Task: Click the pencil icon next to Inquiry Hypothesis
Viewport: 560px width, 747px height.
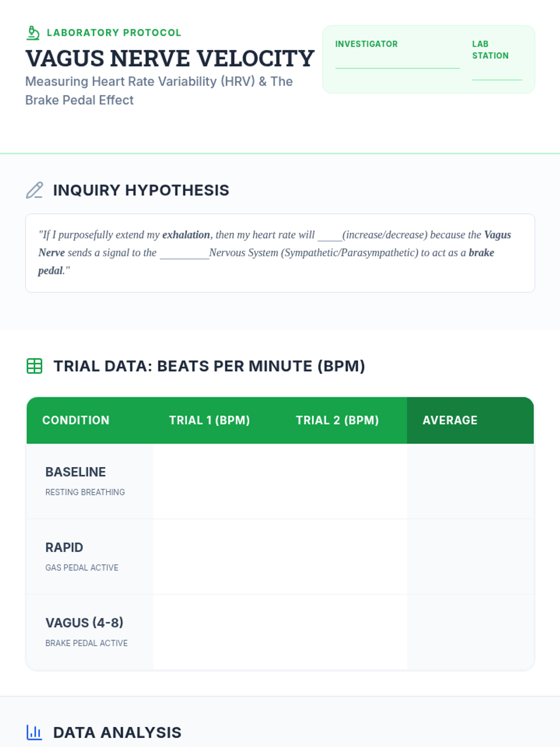Action: point(34,190)
